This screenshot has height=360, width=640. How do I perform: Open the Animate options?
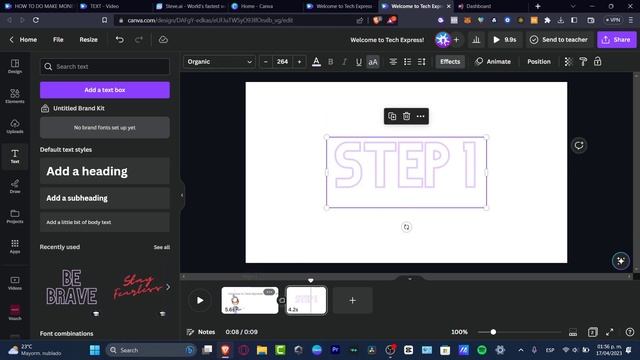pos(493,62)
